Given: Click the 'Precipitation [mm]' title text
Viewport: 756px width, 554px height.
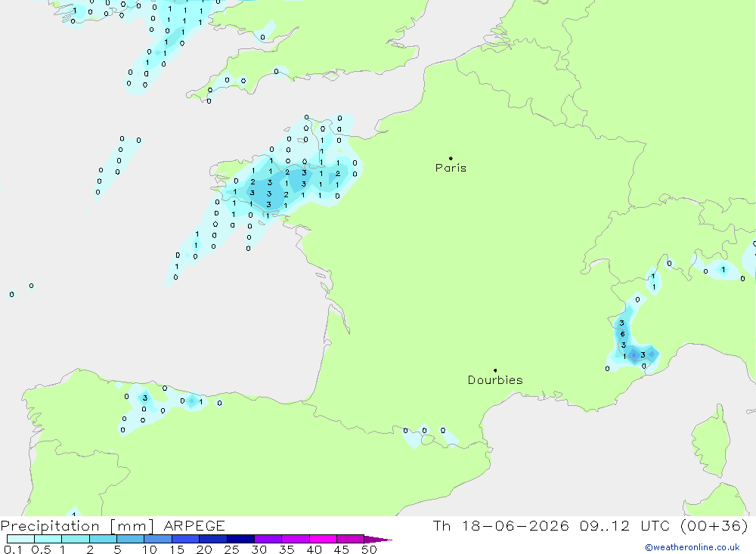Looking at the screenshot, I should coord(77,525).
